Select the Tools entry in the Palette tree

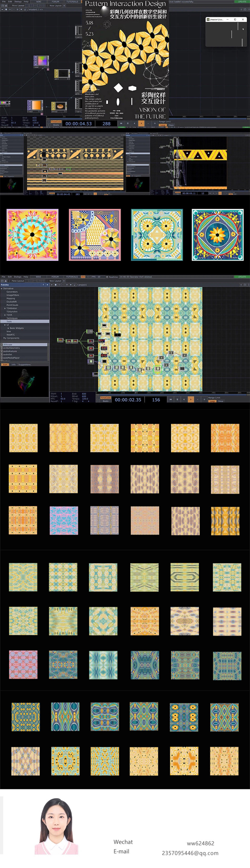pos(9,321)
